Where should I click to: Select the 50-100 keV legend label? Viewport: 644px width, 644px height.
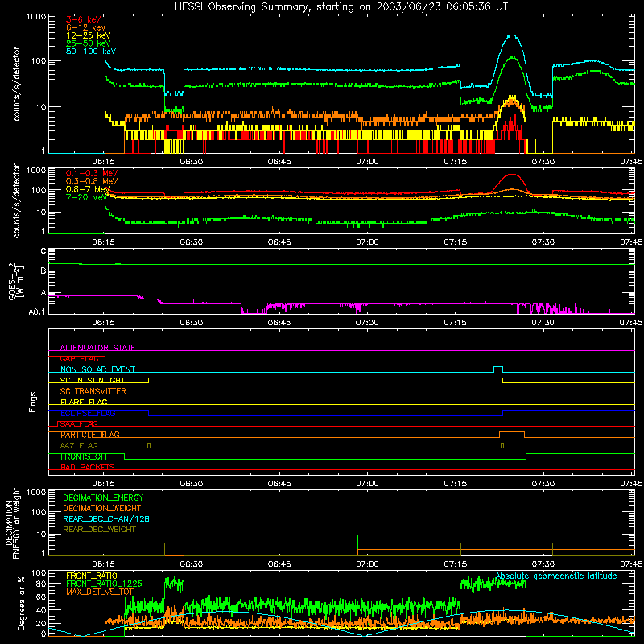tap(91, 52)
